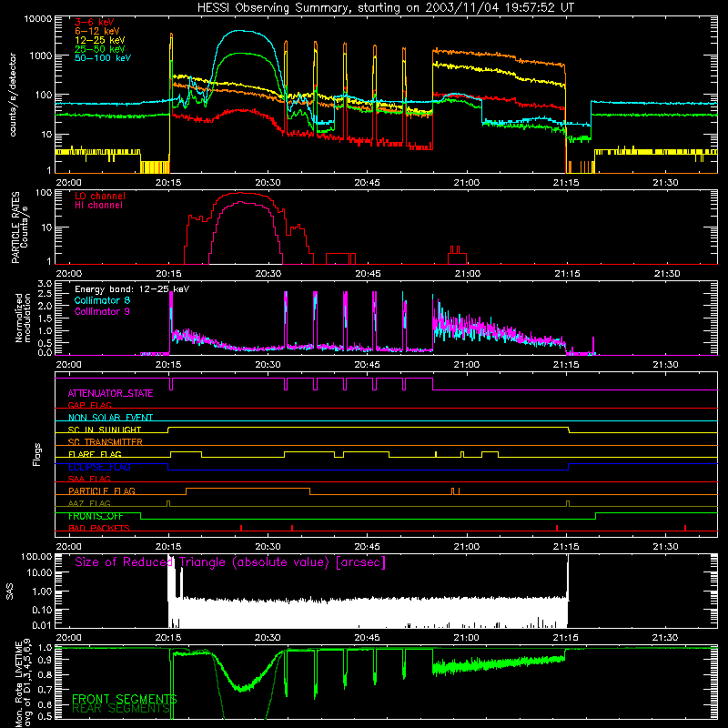Click the SAS axis label

point(9,591)
